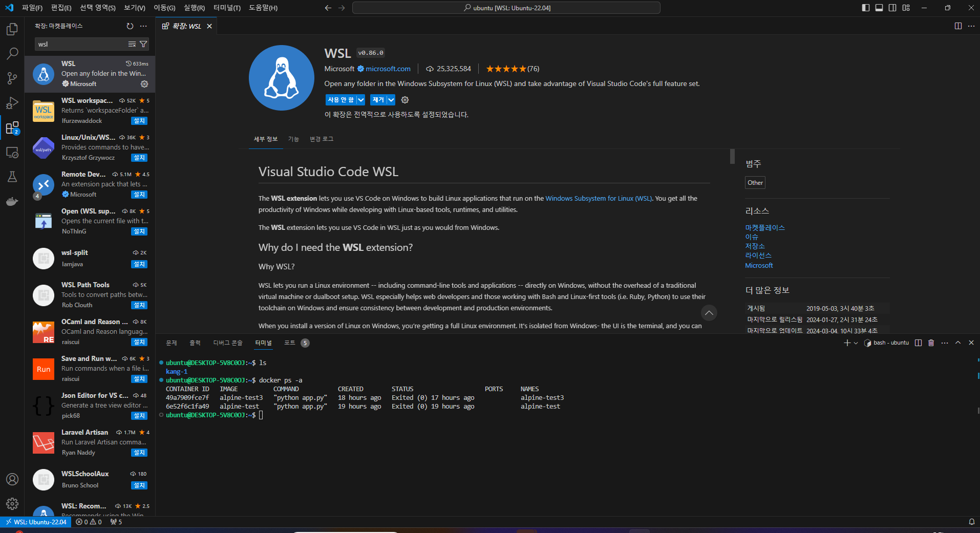
Task: Open the Customize Layout icon in the title bar
Action: (906, 8)
